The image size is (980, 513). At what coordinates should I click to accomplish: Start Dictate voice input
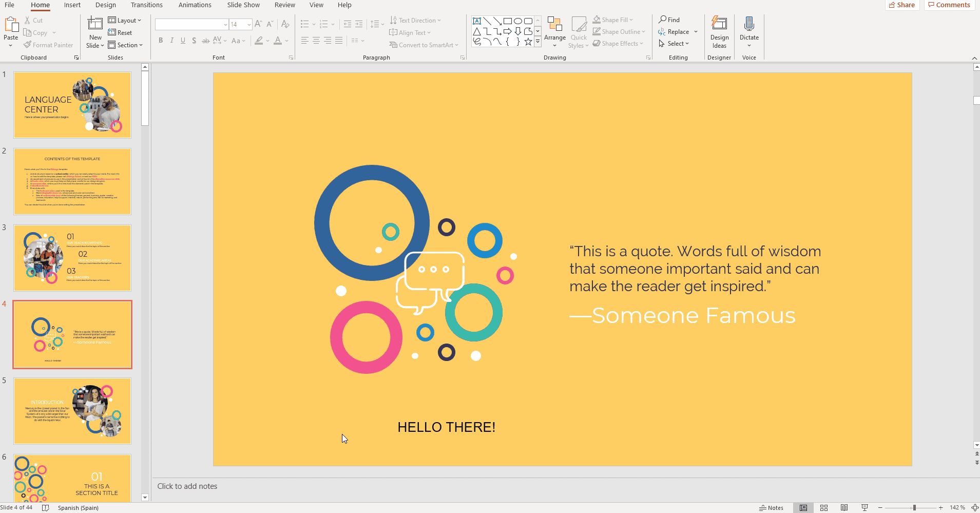(x=749, y=25)
